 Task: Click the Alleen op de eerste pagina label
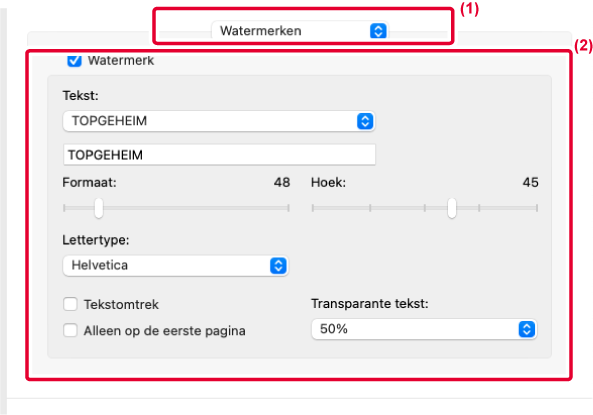coord(165,331)
